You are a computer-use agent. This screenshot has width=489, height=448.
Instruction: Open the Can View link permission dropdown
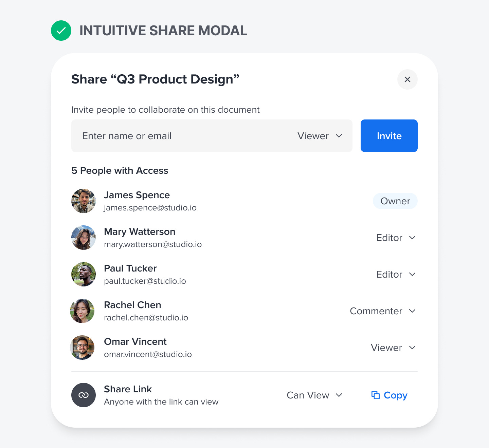[314, 395]
